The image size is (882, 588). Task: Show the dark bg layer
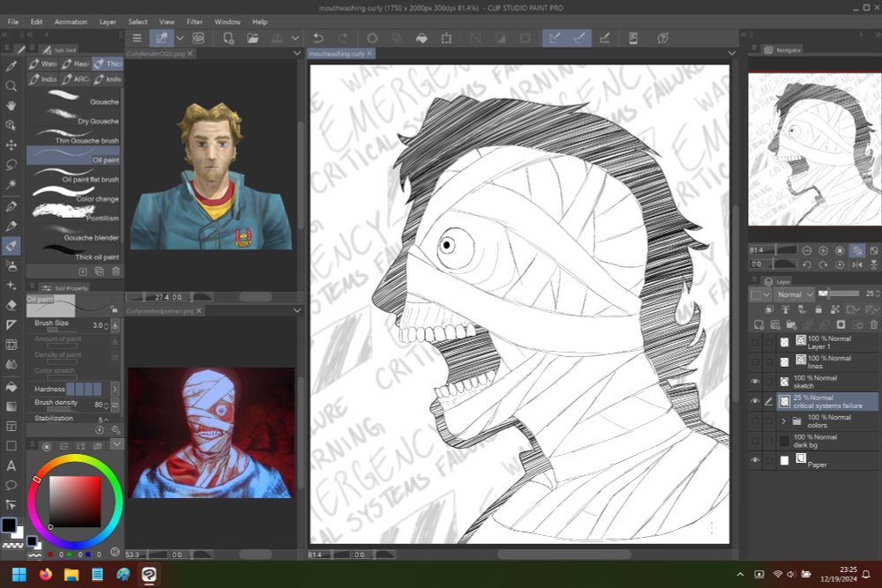pos(754,441)
